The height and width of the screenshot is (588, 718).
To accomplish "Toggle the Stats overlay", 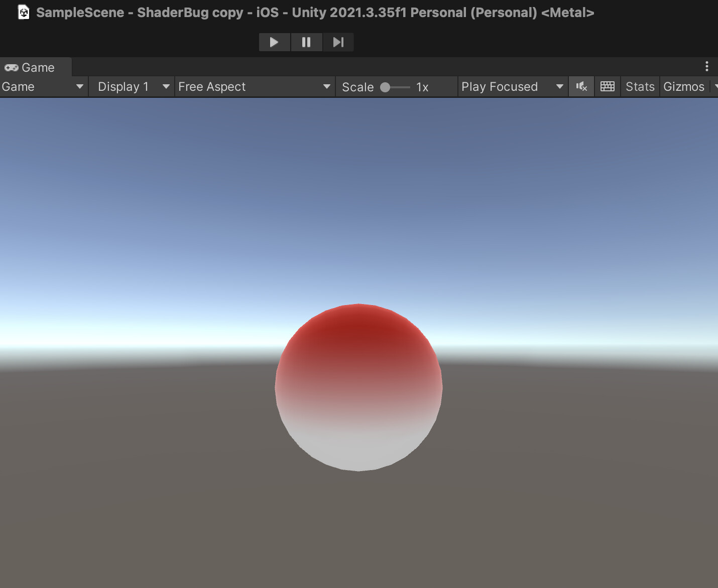I will [640, 86].
